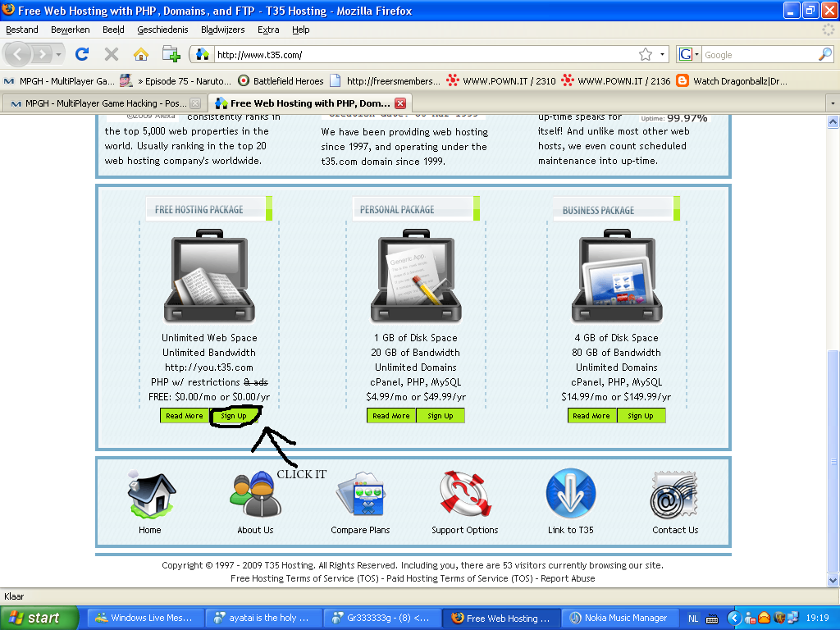Open the history dropdown next to forward

(58, 54)
